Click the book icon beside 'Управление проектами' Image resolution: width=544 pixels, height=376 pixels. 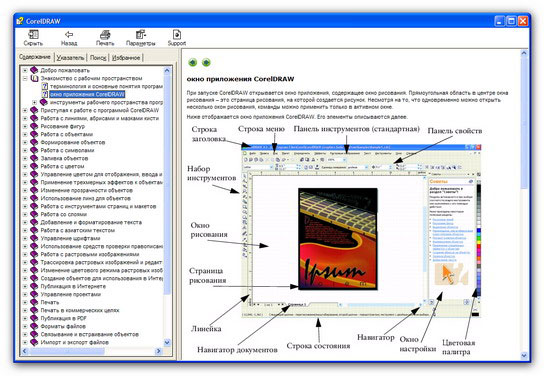[x=34, y=294]
